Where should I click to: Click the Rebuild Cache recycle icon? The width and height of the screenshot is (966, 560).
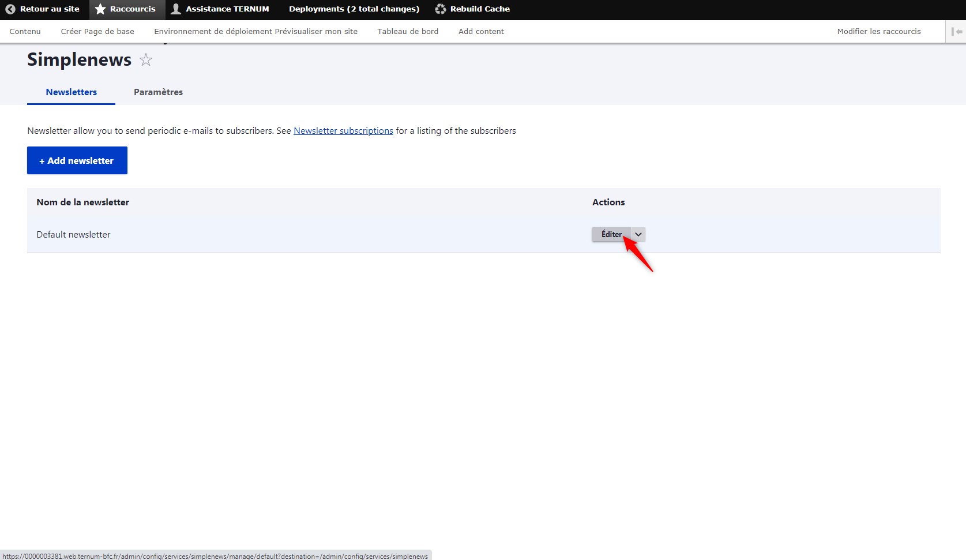tap(441, 9)
